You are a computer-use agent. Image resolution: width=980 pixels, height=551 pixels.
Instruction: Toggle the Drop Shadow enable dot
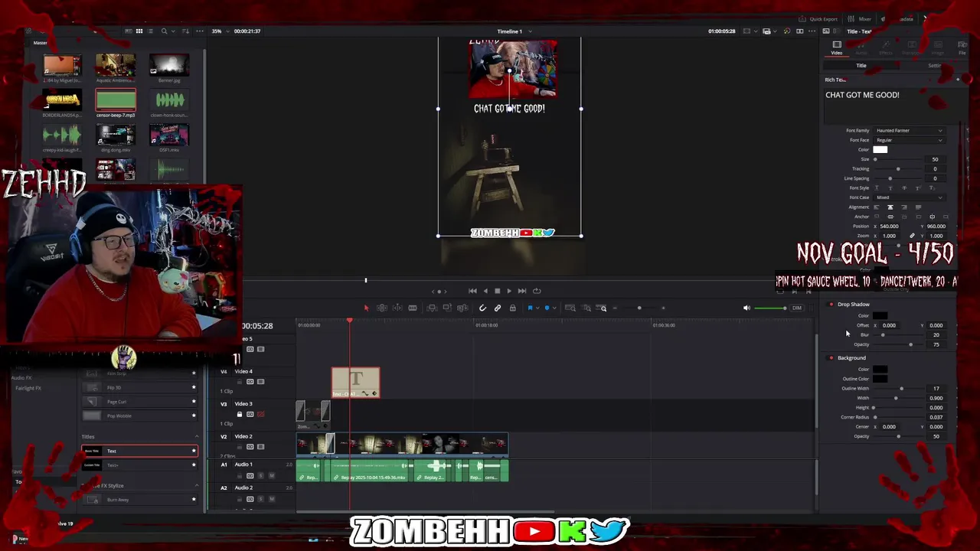(831, 305)
